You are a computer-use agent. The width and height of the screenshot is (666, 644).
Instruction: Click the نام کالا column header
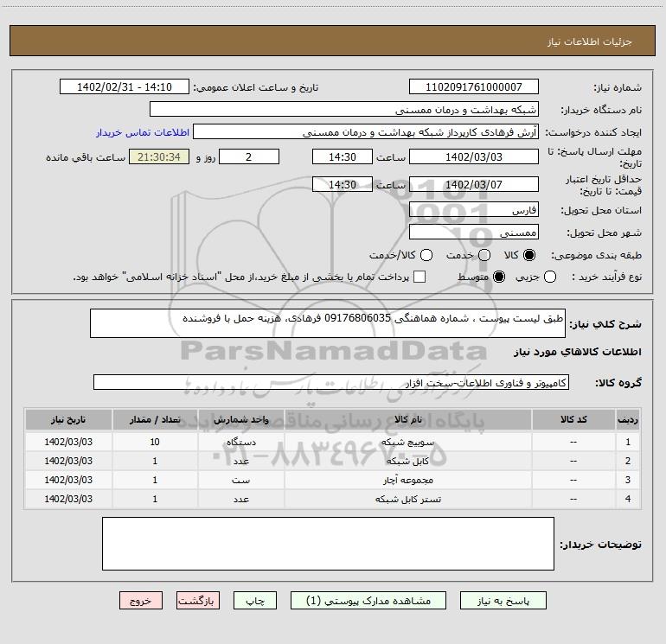click(407, 419)
